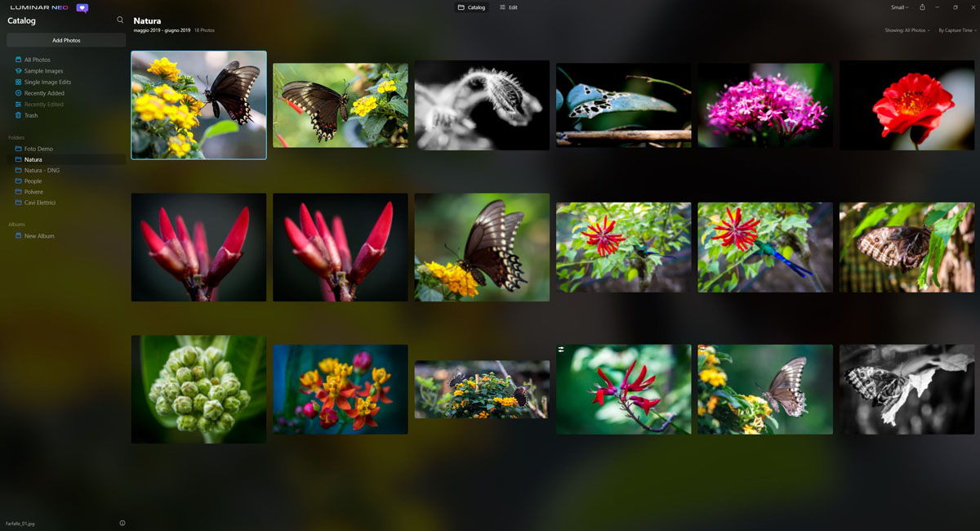Image resolution: width=980 pixels, height=531 pixels.
Task: Select the red flower on black thumbnail
Action: (906, 106)
